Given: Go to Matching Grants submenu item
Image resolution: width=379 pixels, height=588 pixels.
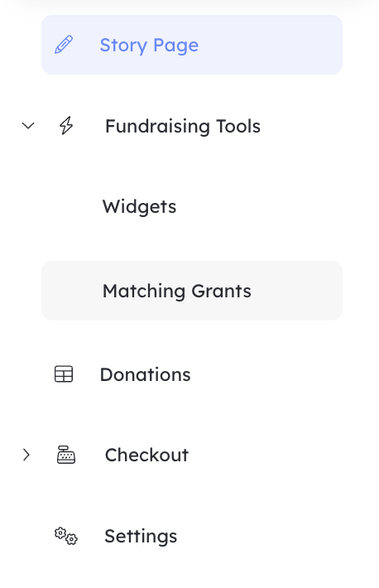Looking at the screenshot, I should (176, 291).
